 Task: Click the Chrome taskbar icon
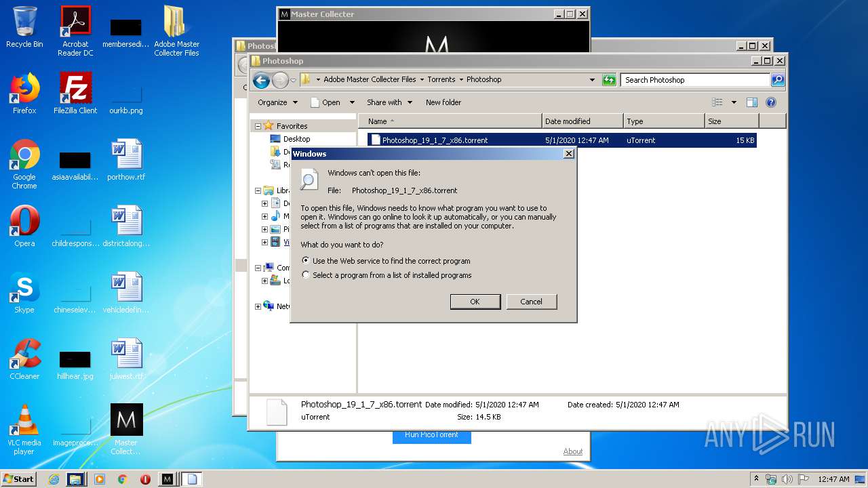(122, 479)
